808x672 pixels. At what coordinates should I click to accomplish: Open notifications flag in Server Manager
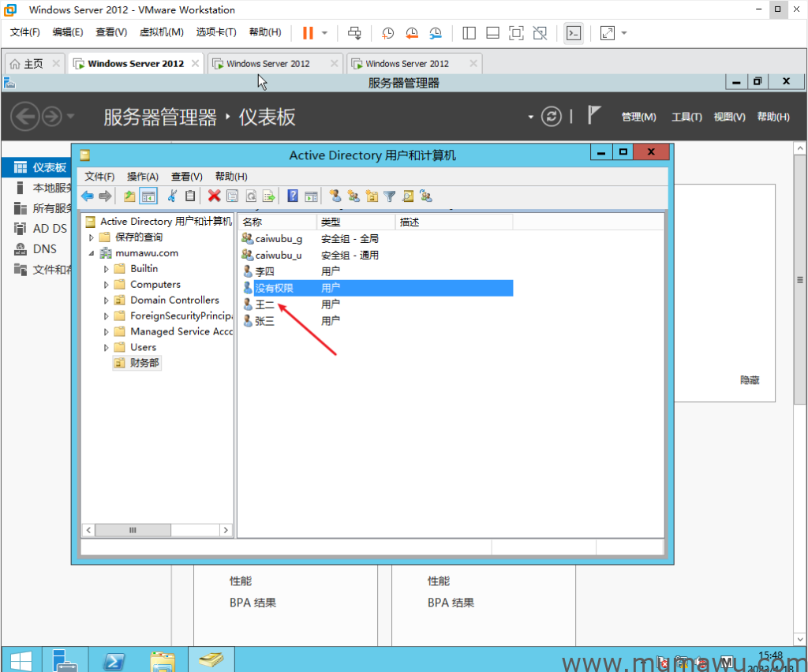tap(594, 115)
